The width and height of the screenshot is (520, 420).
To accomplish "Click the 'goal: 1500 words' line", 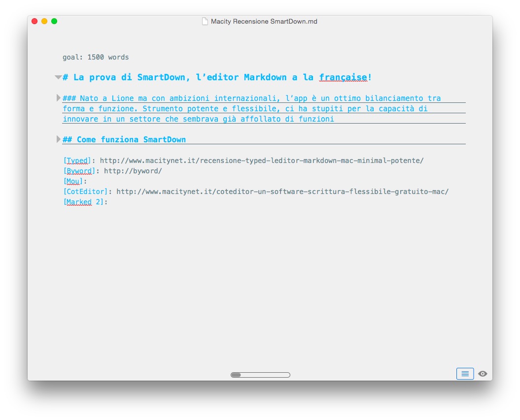I will point(96,57).
